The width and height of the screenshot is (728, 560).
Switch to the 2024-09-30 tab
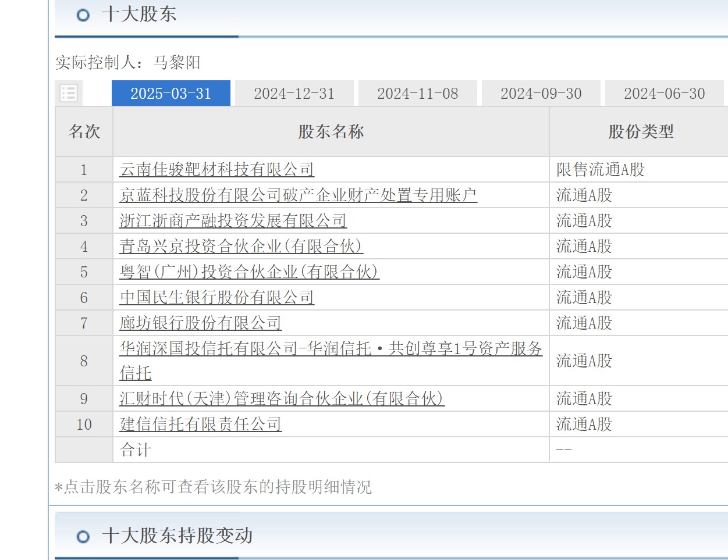coord(541,93)
